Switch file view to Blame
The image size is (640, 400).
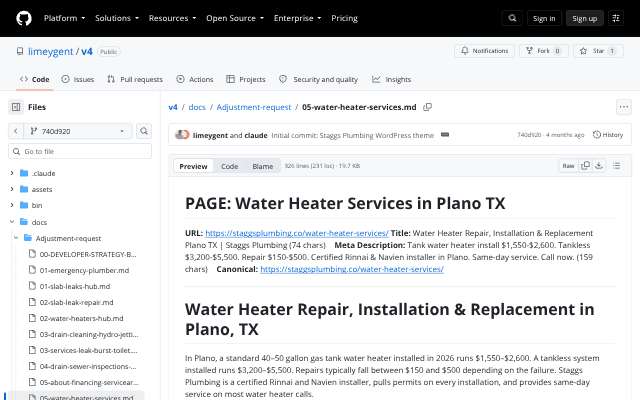point(262,166)
